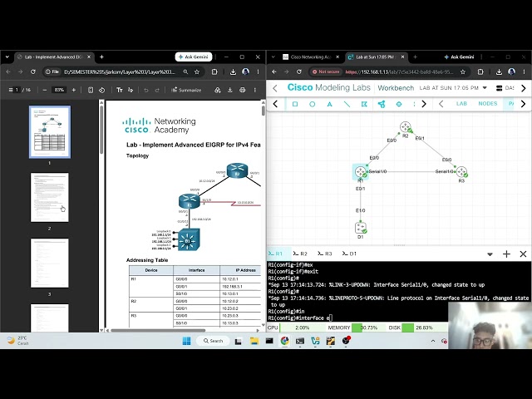
Task: Bookmark the CML lab page with star
Action: click(x=463, y=71)
